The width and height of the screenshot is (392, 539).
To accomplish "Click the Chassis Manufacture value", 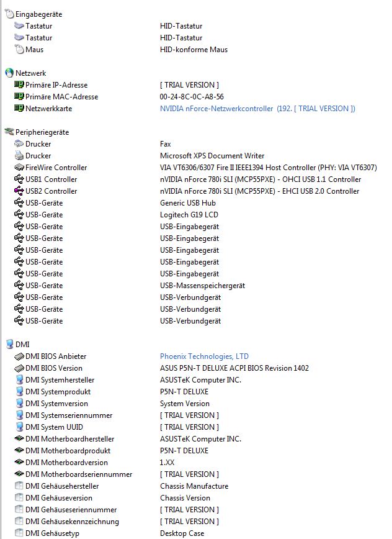I will [194, 486].
